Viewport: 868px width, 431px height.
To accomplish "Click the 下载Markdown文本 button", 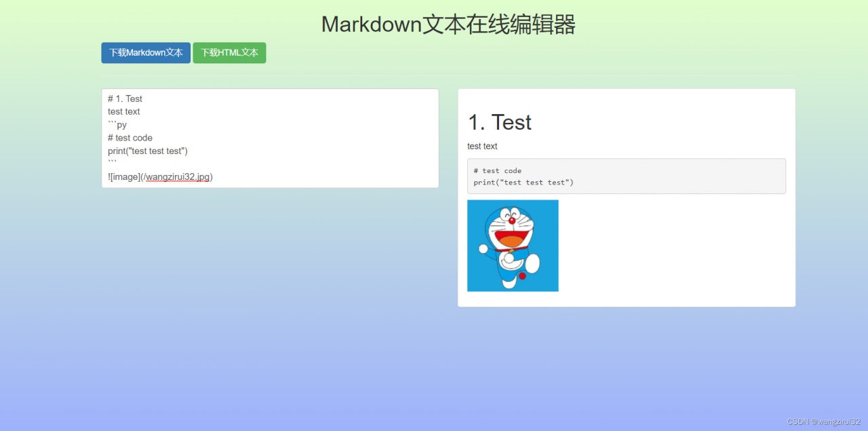I will (x=145, y=52).
